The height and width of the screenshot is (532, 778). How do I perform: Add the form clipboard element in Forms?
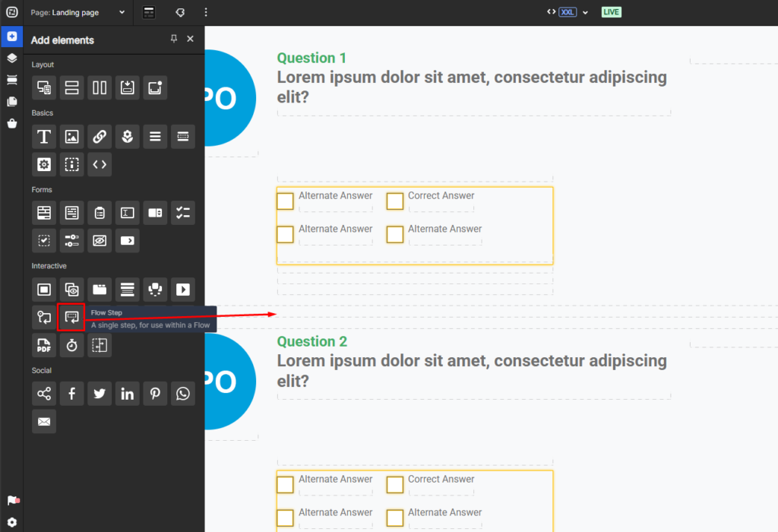[100, 213]
